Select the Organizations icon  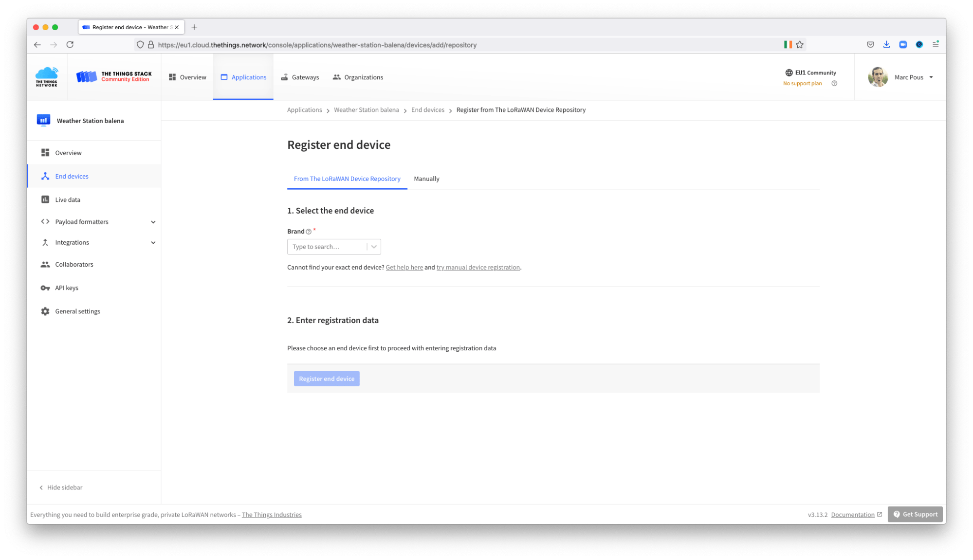(x=337, y=77)
